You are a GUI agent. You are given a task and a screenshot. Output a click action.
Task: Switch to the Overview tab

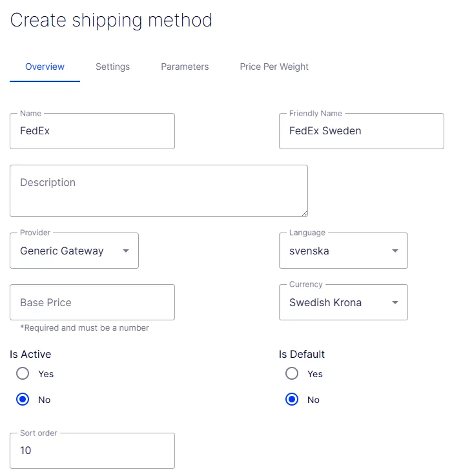coord(45,67)
